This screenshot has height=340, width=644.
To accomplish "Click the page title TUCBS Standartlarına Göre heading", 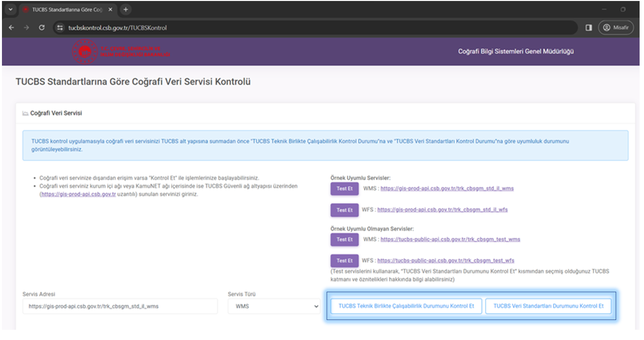I will point(133,82).
